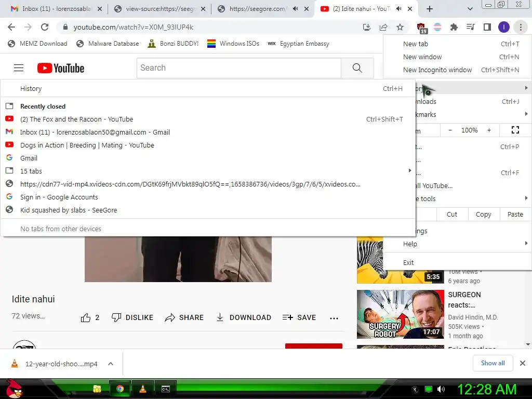Click the address bar URL
Viewport: 532px width, 399px height.
134,27
